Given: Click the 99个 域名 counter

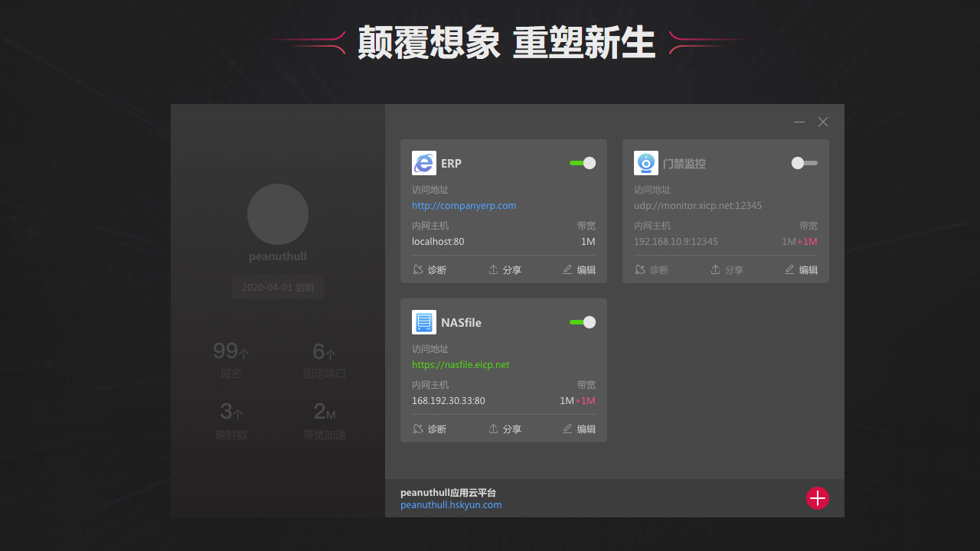Looking at the screenshot, I should [230, 360].
